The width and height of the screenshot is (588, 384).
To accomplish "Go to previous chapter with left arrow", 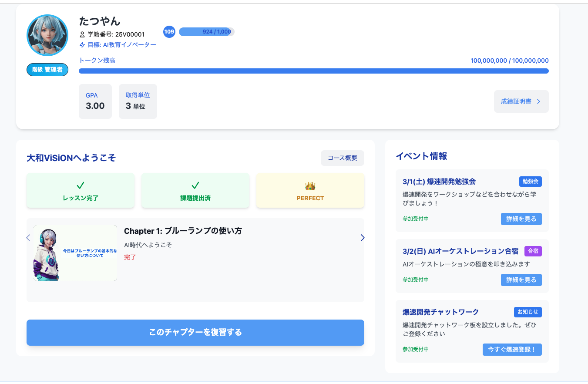I will [x=28, y=238].
